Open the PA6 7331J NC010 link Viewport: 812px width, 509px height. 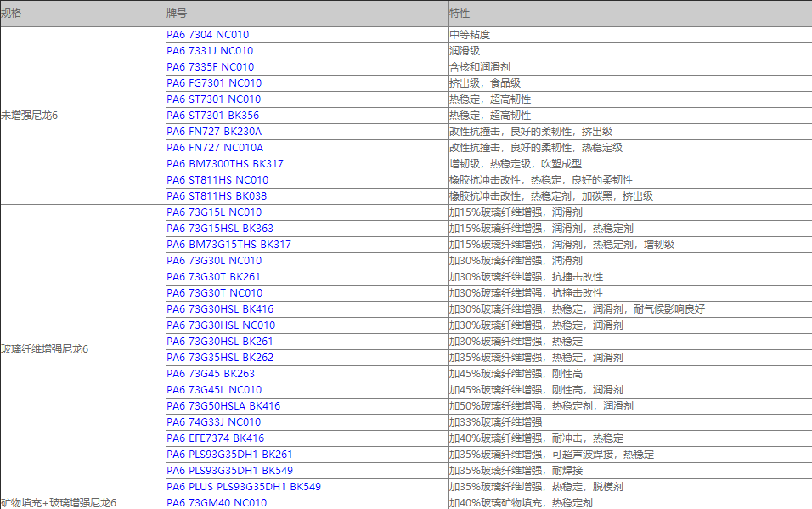210,51
